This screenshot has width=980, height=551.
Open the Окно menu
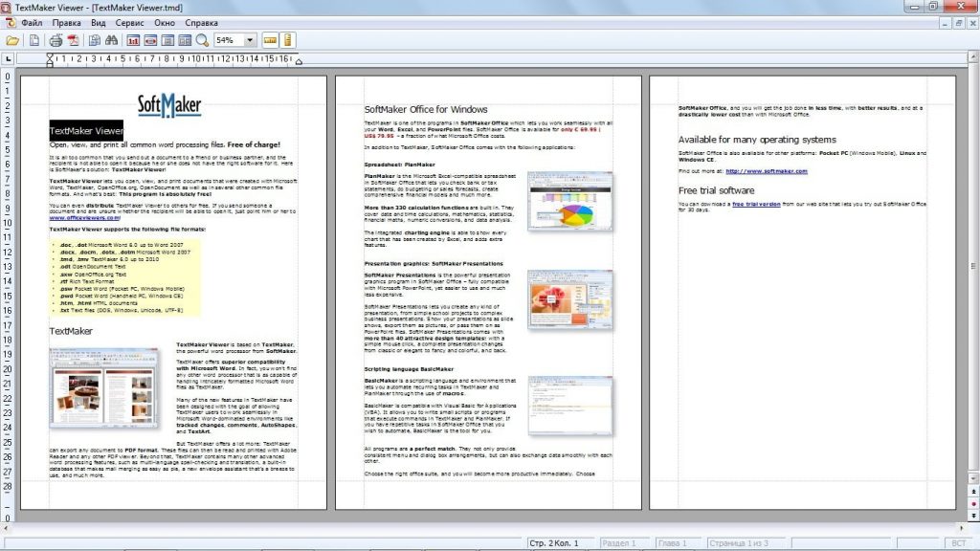pyautogui.click(x=165, y=23)
